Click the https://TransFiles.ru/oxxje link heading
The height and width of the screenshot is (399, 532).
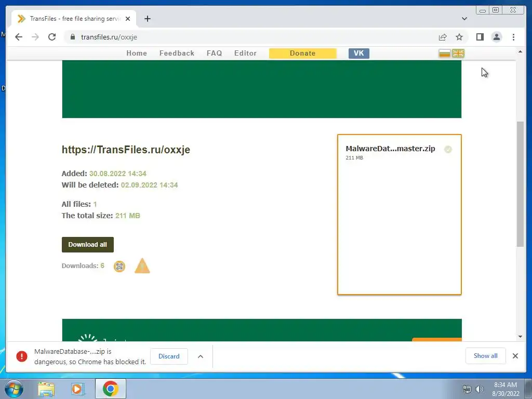coord(126,150)
